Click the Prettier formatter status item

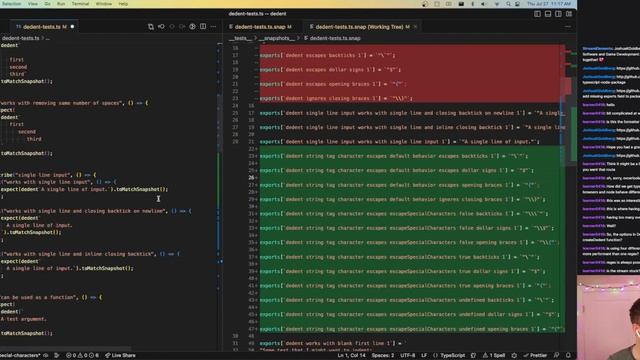click(x=535, y=356)
